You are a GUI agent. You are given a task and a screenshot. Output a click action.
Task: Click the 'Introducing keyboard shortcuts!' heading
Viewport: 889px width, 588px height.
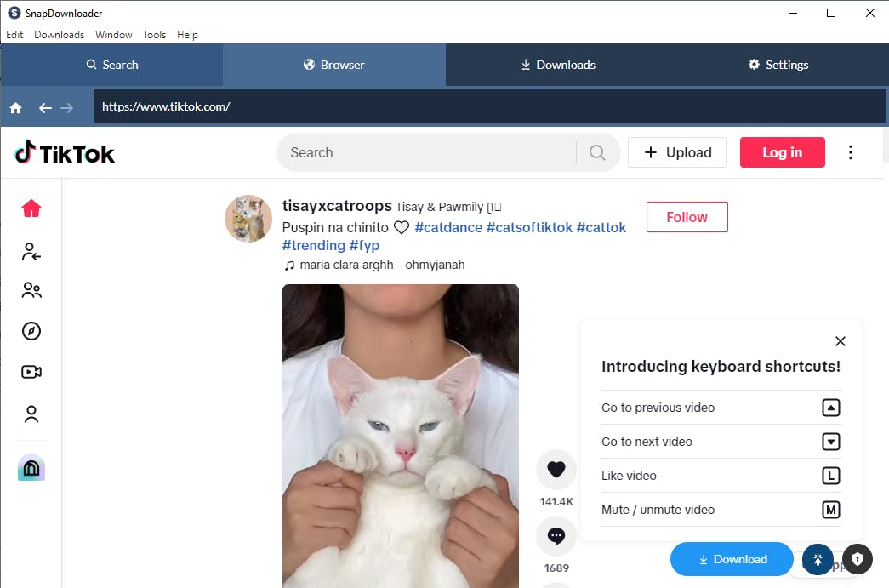[721, 366]
